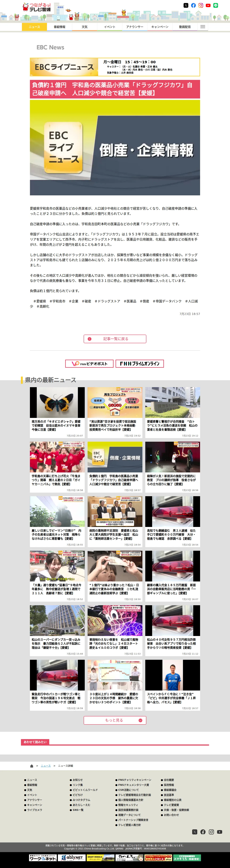Open the 愛媛県警と警視庁 合同捜査 headline

tap(172, 426)
